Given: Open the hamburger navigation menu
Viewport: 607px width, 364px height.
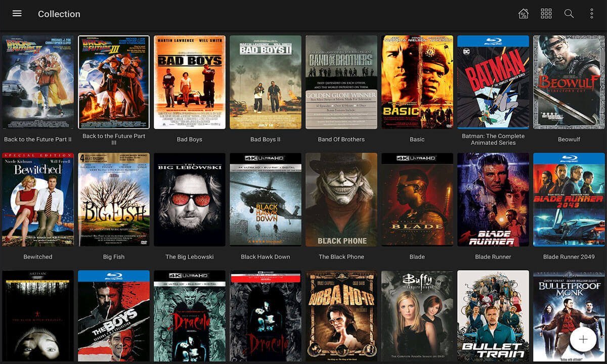Looking at the screenshot, I should (x=17, y=14).
